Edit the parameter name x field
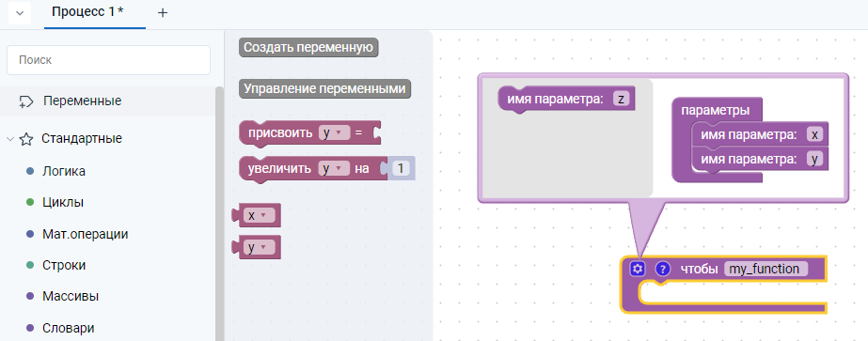Image resolution: width=868 pixels, height=341 pixels. [x=814, y=134]
